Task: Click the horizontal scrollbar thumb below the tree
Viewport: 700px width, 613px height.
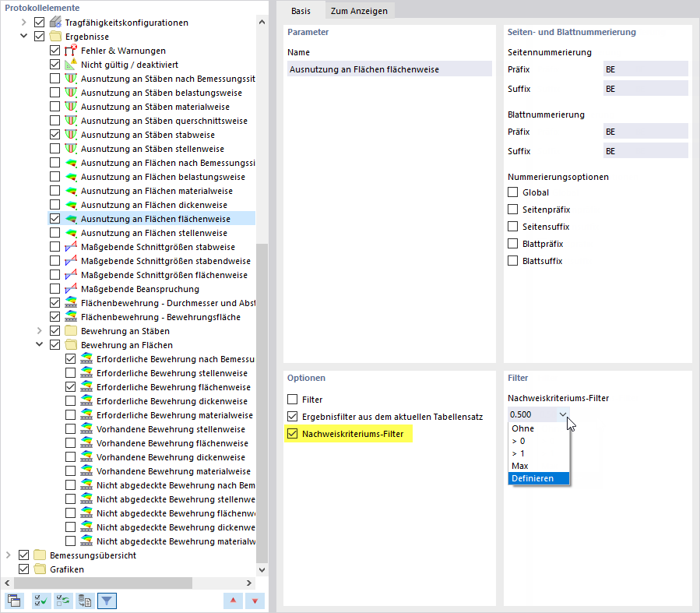Action: pyautogui.click(x=103, y=583)
